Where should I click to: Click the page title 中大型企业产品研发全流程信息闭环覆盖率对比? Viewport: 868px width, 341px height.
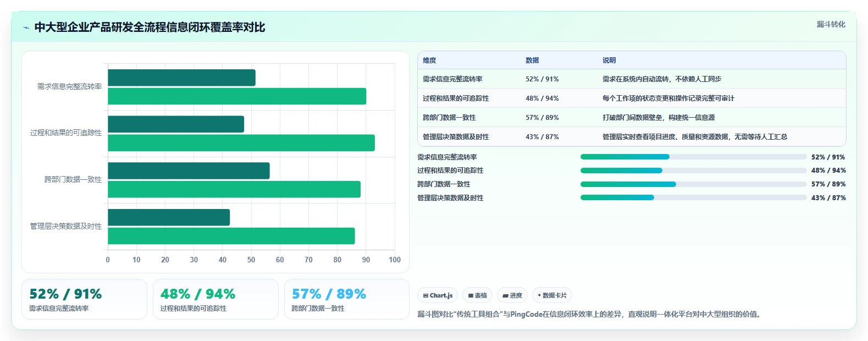[x=150, y=28]
